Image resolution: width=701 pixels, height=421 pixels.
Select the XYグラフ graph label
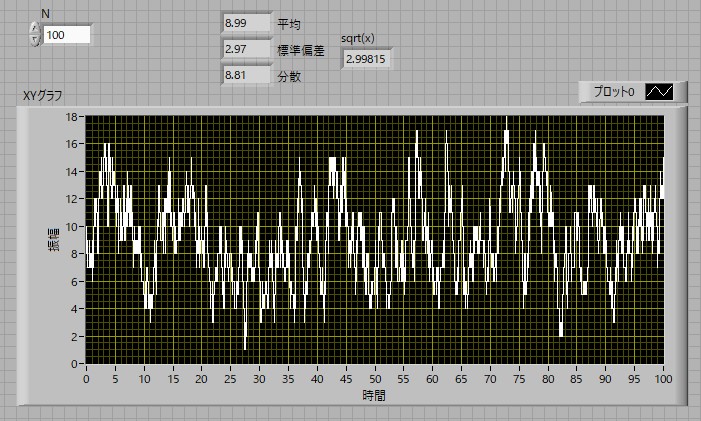tap(44, 96)
